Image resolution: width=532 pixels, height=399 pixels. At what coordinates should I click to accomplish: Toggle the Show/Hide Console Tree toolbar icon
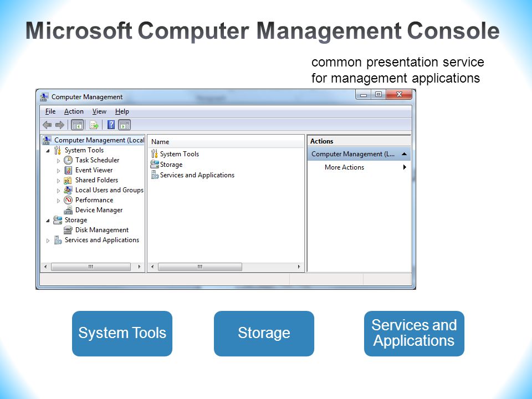click(78, 125)
